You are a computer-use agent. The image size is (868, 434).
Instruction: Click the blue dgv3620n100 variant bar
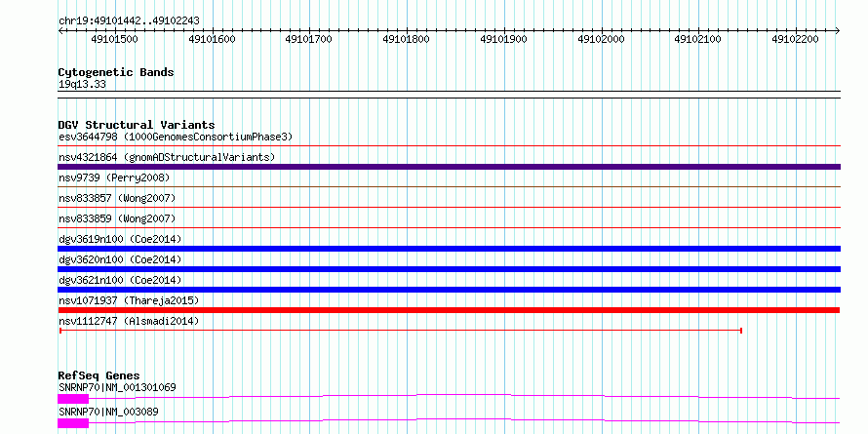449,269
